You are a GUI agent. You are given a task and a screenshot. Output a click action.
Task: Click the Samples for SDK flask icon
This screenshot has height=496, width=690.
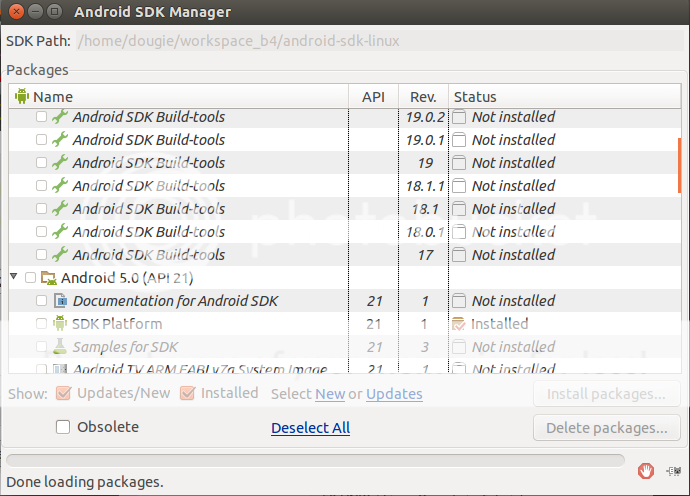(60, 346)
